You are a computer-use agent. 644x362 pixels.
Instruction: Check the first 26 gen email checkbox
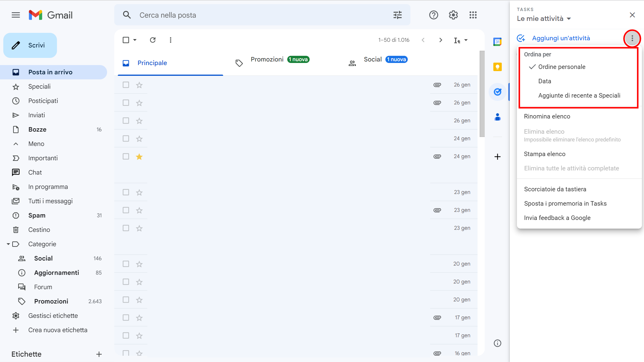(126, 85)
